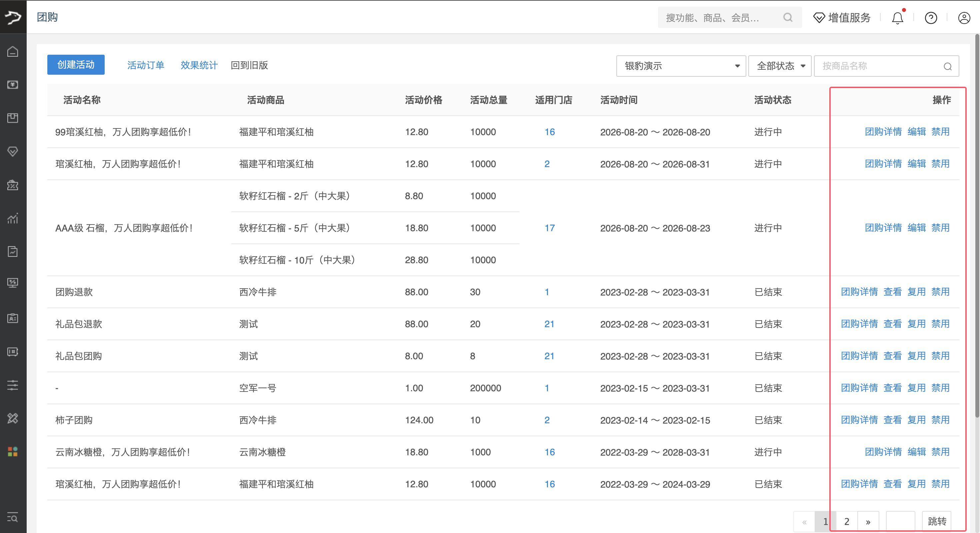Open the report document icon in the sidebar

pyautogui.click(x=13, y=251)
